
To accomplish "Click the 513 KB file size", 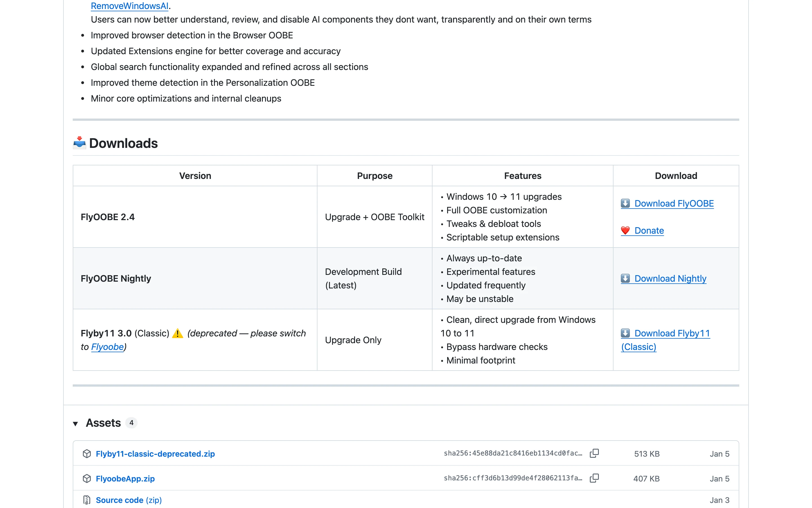I will pos(646,454).
